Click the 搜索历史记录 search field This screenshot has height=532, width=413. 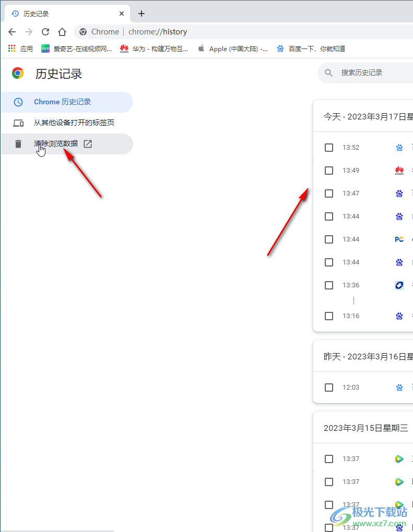pyautogui.click(x=365, y=72)
